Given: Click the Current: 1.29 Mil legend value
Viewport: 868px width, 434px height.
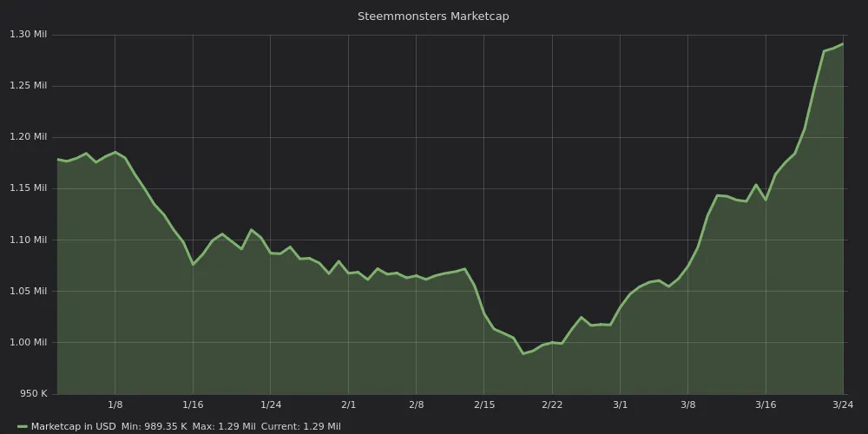Looking at the screenshot, I should point(300,426).
